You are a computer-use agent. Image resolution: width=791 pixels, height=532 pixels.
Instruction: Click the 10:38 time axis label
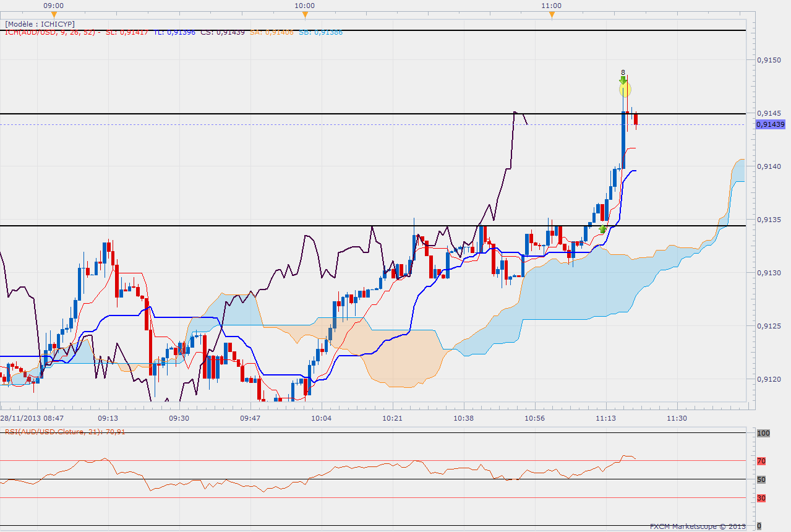pyautogui.click(x=464, y=418)
